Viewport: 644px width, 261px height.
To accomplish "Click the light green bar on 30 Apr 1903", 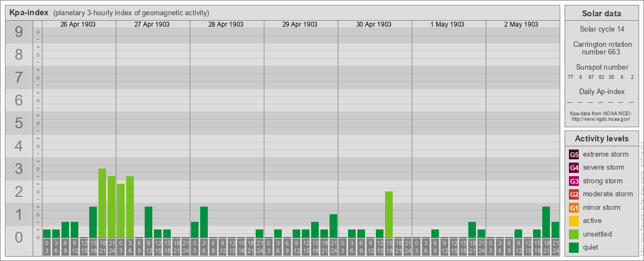I will [389, 214].
